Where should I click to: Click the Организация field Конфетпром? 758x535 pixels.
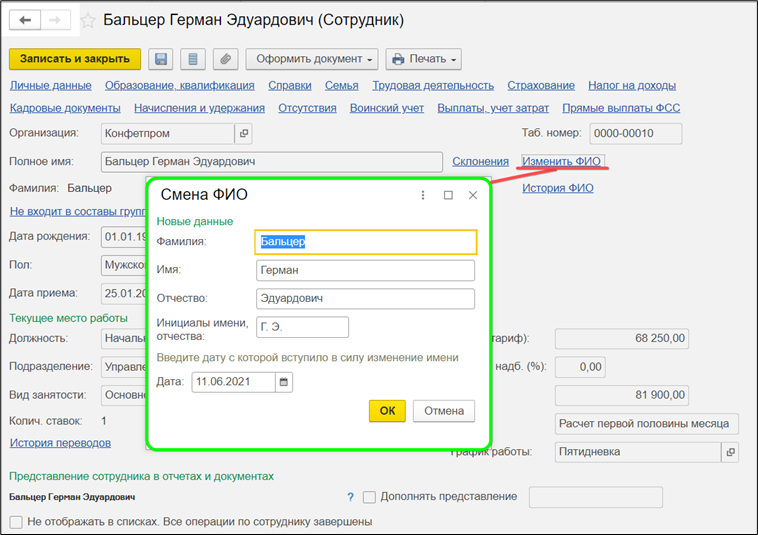168,133
